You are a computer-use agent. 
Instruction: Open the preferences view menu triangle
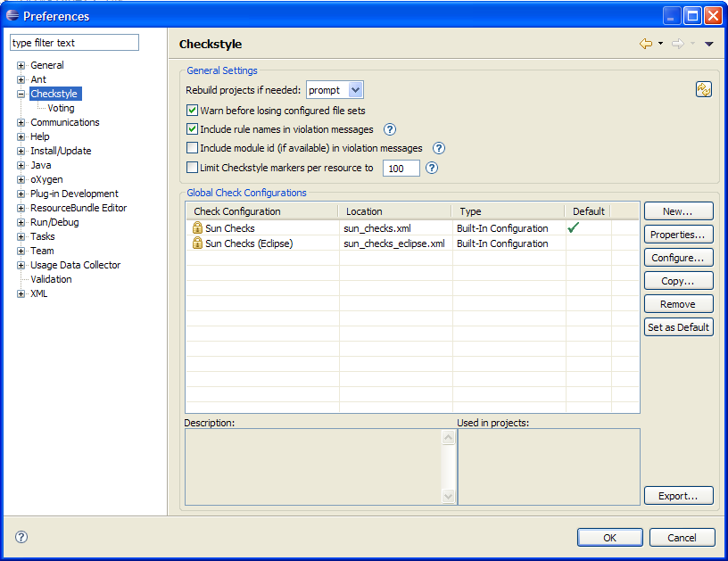pos(709,44)
